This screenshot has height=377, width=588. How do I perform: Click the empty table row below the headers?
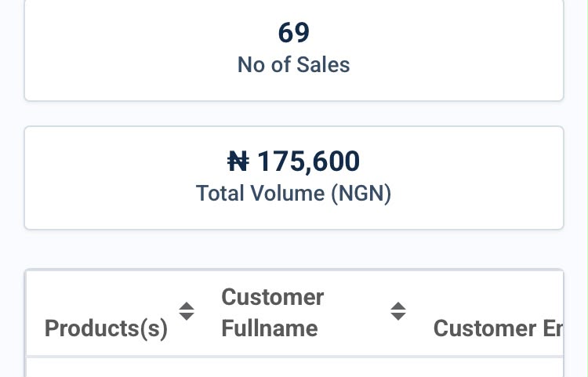click(294, 368)
